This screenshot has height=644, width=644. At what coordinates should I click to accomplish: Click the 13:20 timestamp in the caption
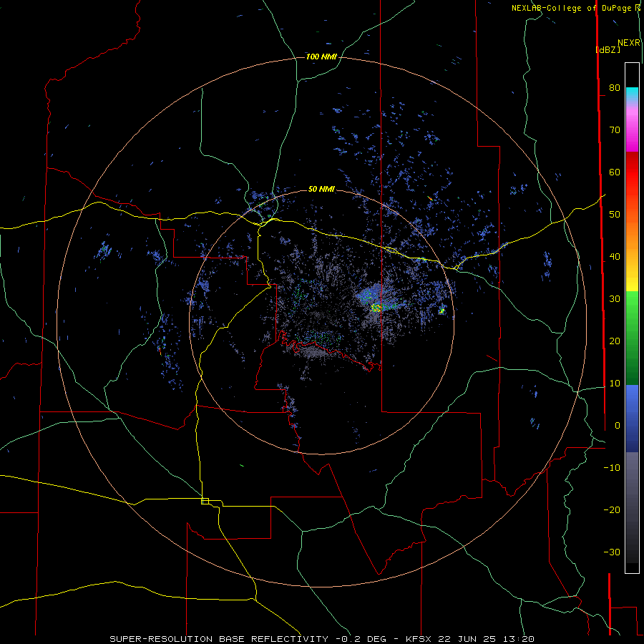pyautogui.click(x=517, y=639)
